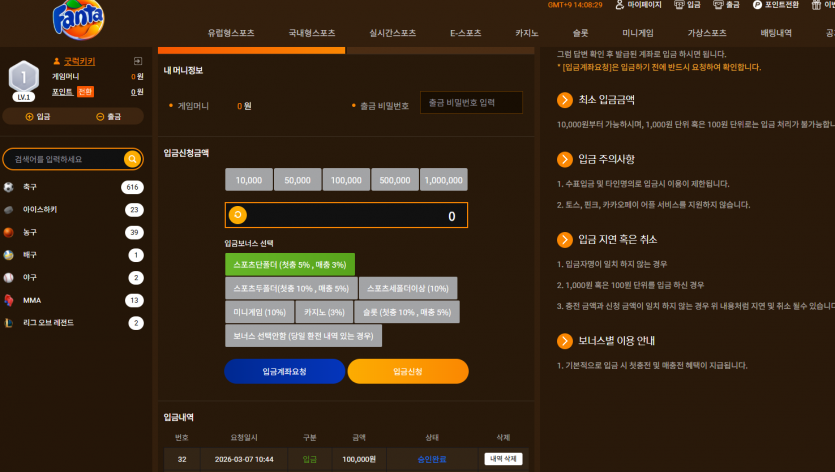Expand the 입금 주의사항 section arrow
The width and height of the screenshot is (835, 472).
tap(564, 159)
